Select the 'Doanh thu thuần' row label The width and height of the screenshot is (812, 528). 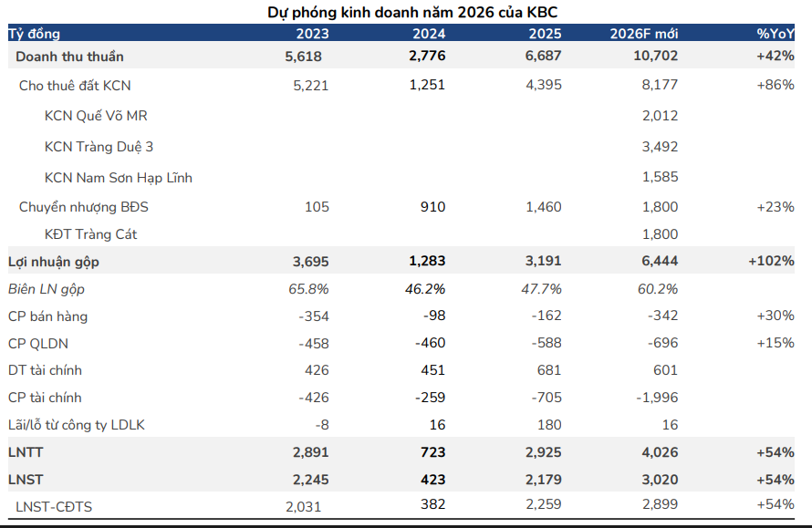pyautogui.click(x=69, y=56)
